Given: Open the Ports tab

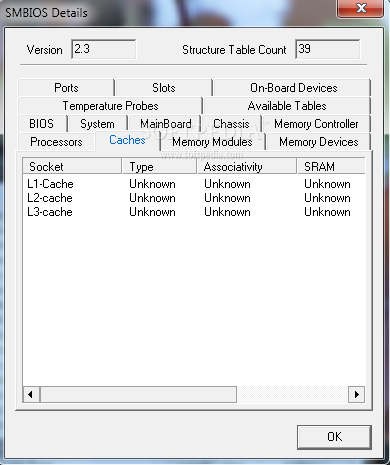Looking at the screenshot, I should (x=66, y=88).
